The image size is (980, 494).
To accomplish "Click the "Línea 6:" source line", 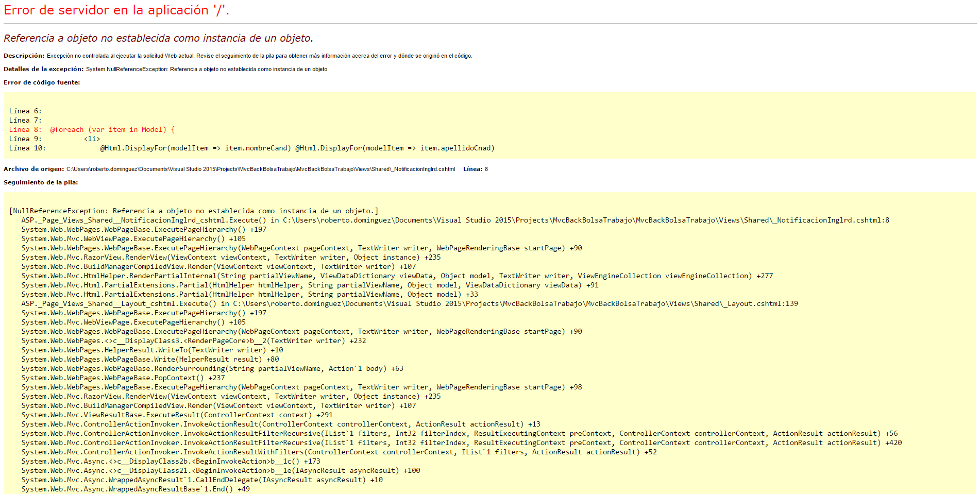I will 25,111.
